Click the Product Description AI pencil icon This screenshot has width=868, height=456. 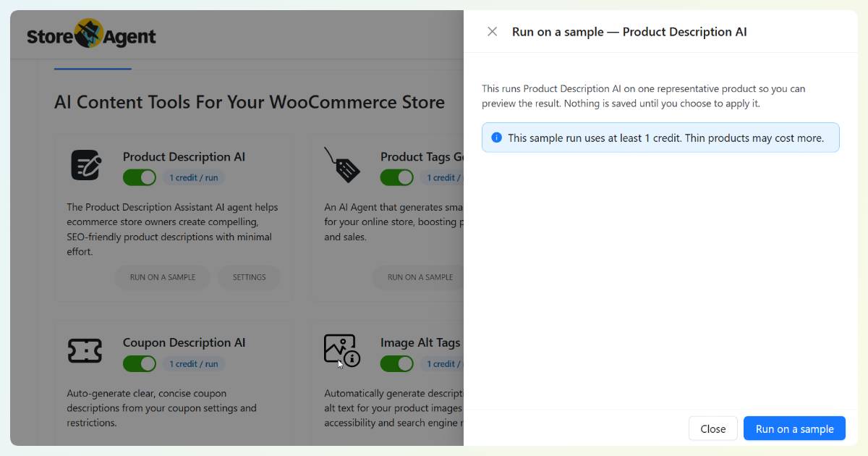pyautogui.click(x=86, y=165)
